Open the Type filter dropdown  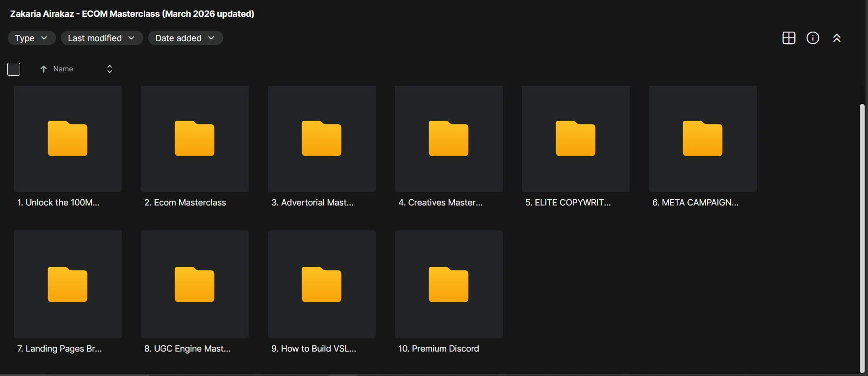(x=32, y=38)
